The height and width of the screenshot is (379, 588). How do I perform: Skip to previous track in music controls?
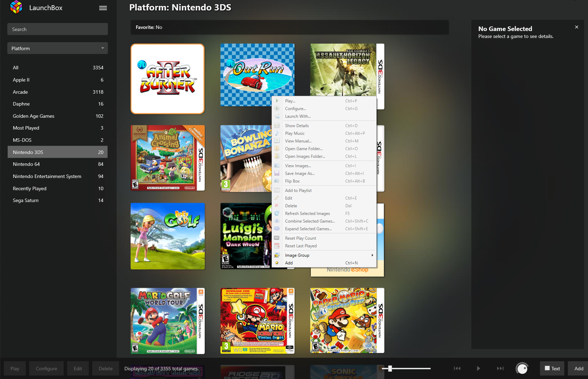coord(457,368)
